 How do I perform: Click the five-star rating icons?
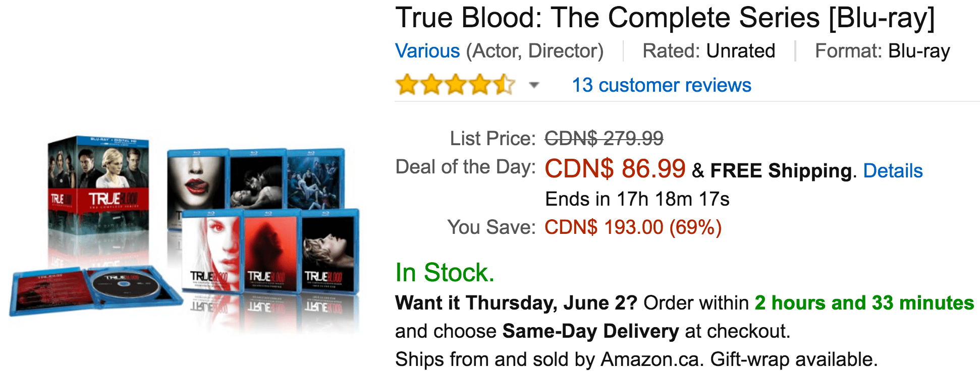(455, 85)
